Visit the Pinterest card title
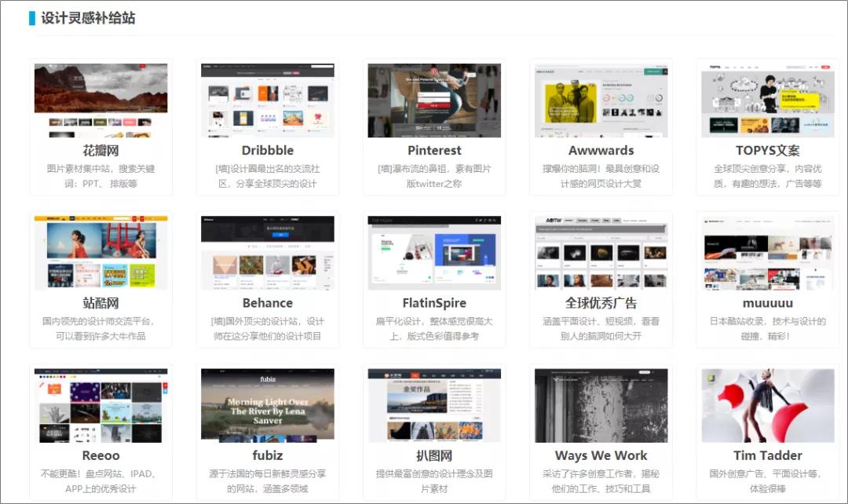The width and height of the screenshot is (848, 504). (x=433, y=150)
